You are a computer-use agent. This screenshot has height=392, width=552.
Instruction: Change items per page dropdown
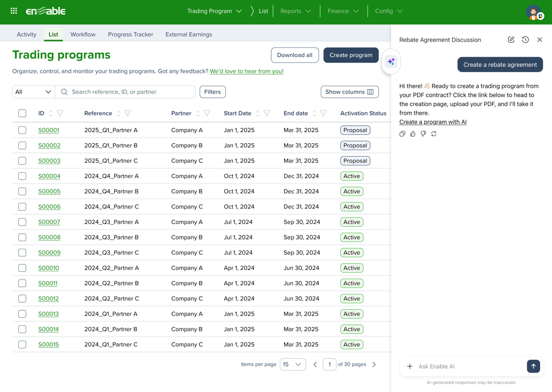point(293,365)
